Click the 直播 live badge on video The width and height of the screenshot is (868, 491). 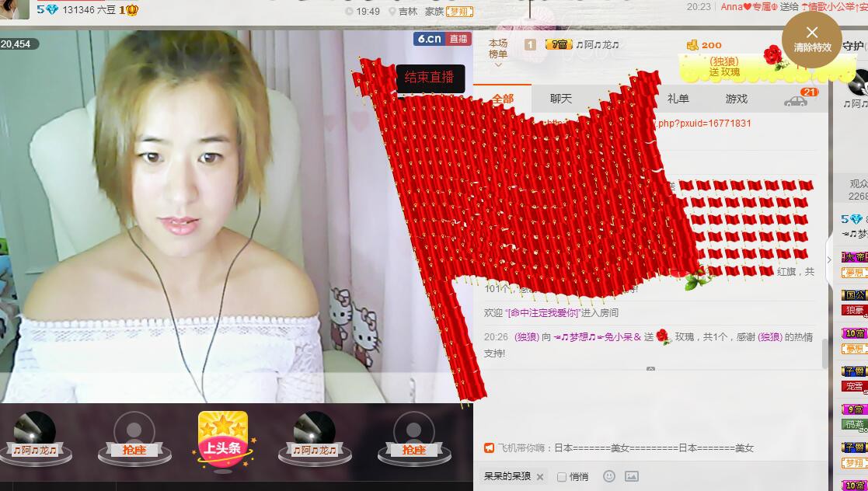pyautogui.click(x=458, y=39)
